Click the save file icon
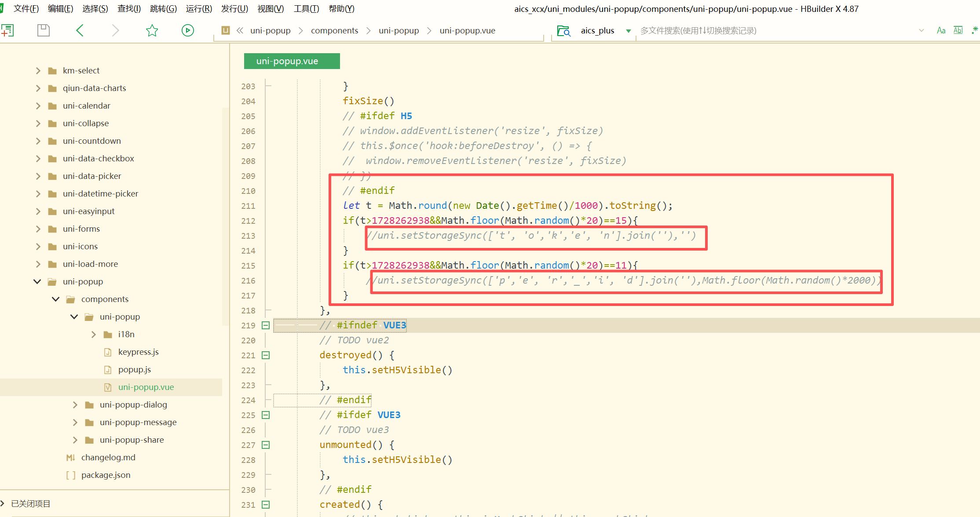Screen dimensions: 980x517 (x=43, y=30)
